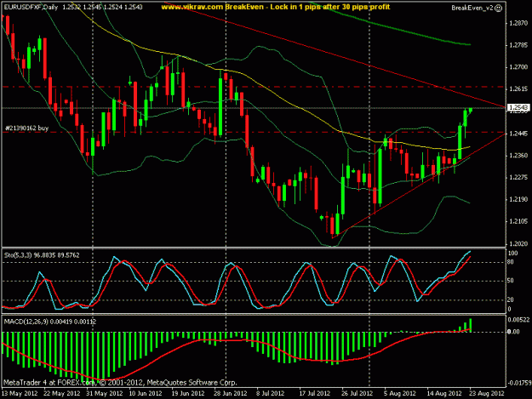Click the 1.2785 price scale value

tap(518, 45)
